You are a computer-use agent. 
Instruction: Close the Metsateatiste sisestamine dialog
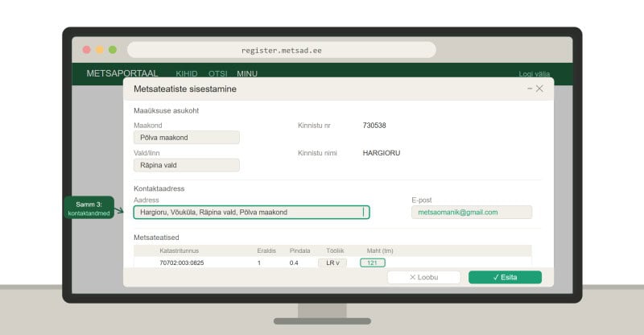[x=539, y=89]
